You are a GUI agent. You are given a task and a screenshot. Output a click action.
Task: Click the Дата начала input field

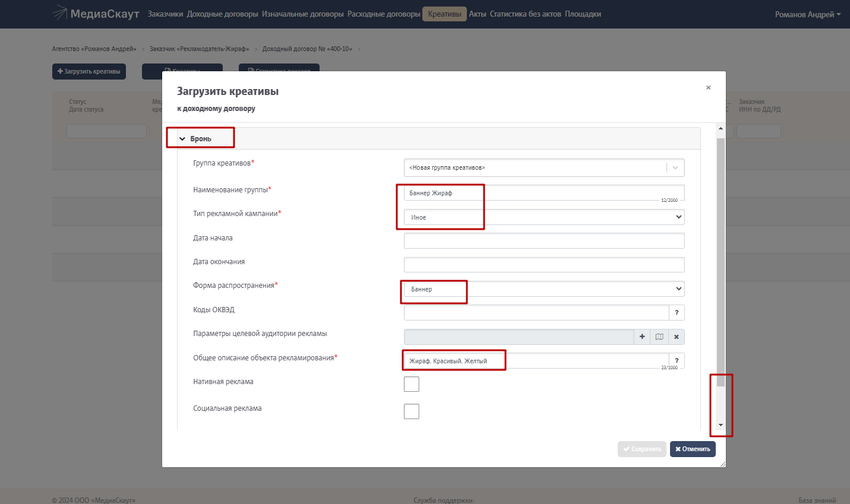(544, 240)
